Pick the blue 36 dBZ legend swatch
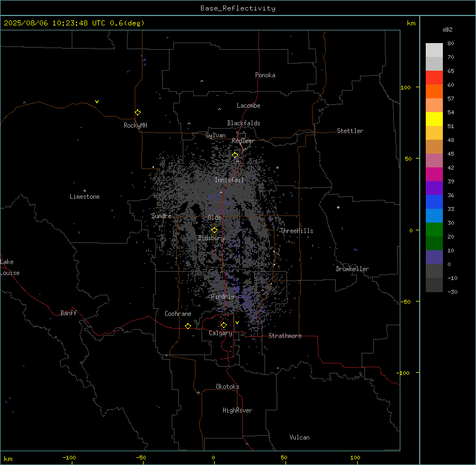The height and width of the screenshot is (465, 476). pyautogui.click(x=434, y=202)
